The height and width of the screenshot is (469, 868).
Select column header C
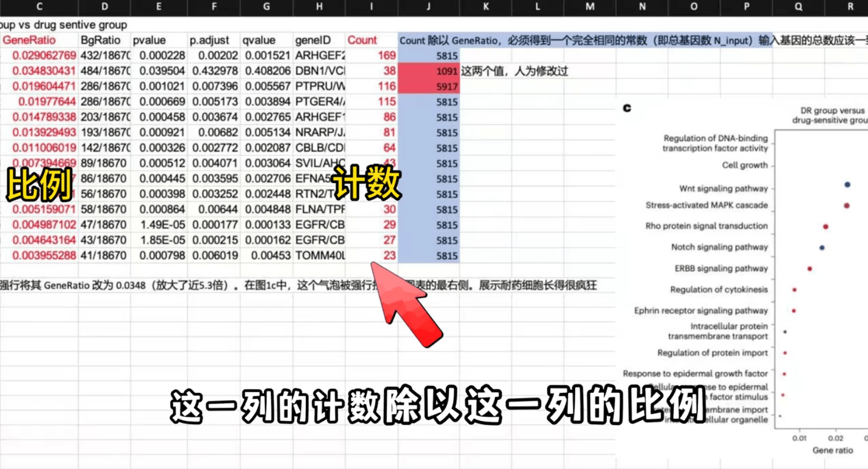[39, 8]
